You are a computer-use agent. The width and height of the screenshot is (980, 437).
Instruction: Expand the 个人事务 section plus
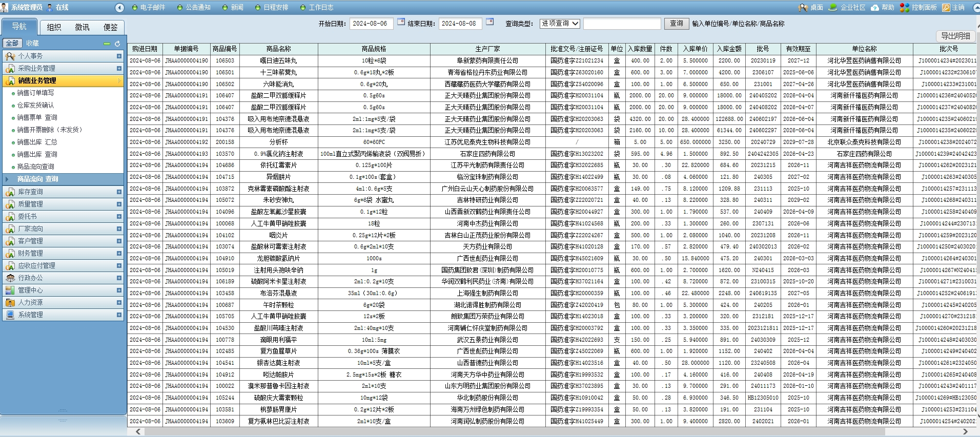pos(119,56)
